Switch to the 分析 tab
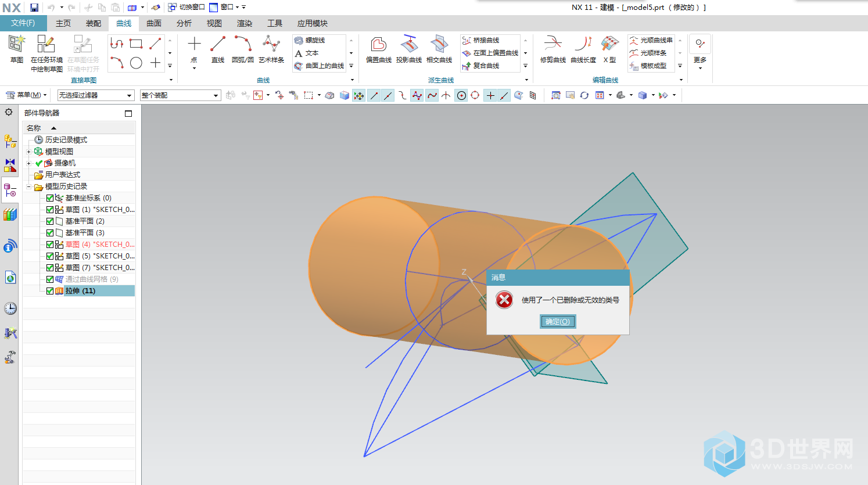Screen dimensions: 868x485 click(184, 23)
